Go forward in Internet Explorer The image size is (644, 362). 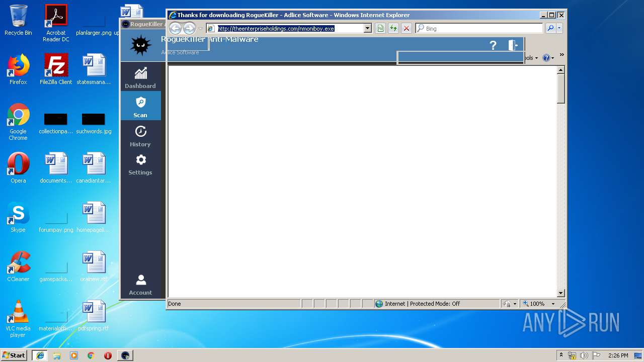(189, 28)
